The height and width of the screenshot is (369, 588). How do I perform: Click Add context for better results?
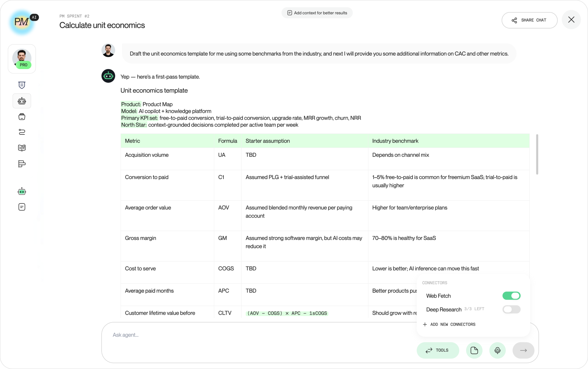click(317, 13)
